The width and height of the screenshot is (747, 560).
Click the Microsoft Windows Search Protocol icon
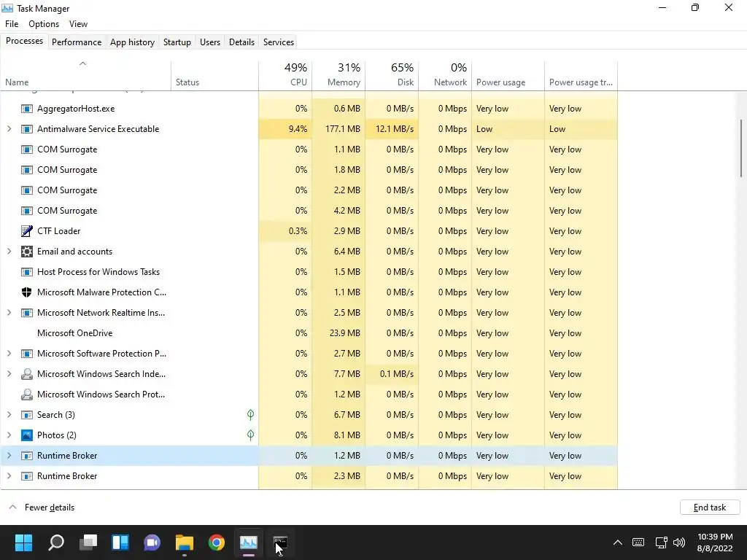coord(27,394)
